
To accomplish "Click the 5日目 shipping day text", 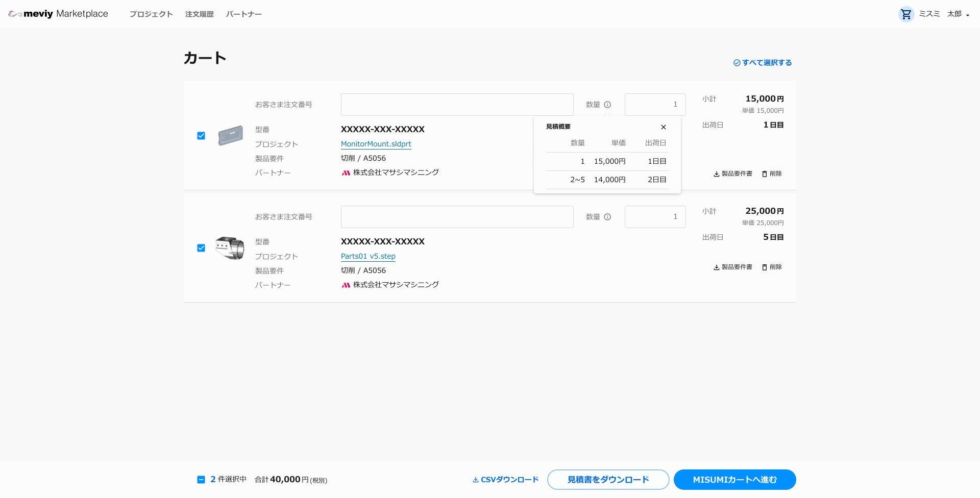I will pyautogui.click(x=773, y=237).
